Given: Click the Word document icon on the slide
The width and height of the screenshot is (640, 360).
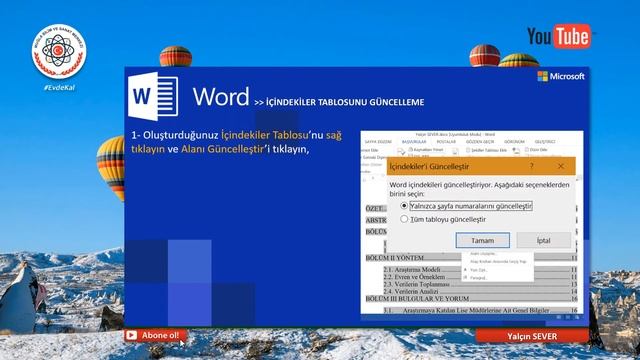Looking at the screenshot, I should tap(153, 96).
